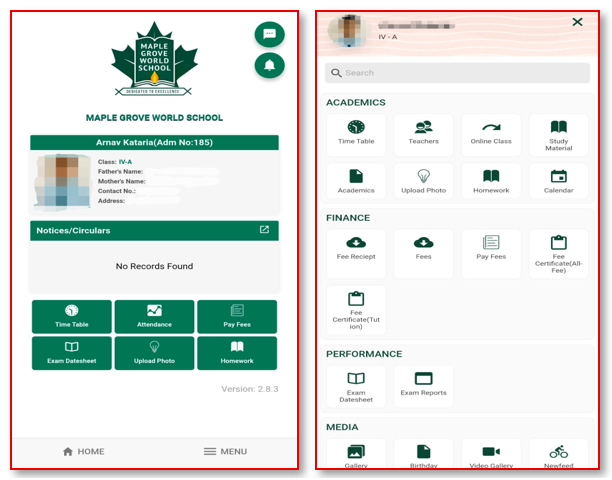
Task: Open Exam Datesheet in Performance section
Action: [356, 387]
